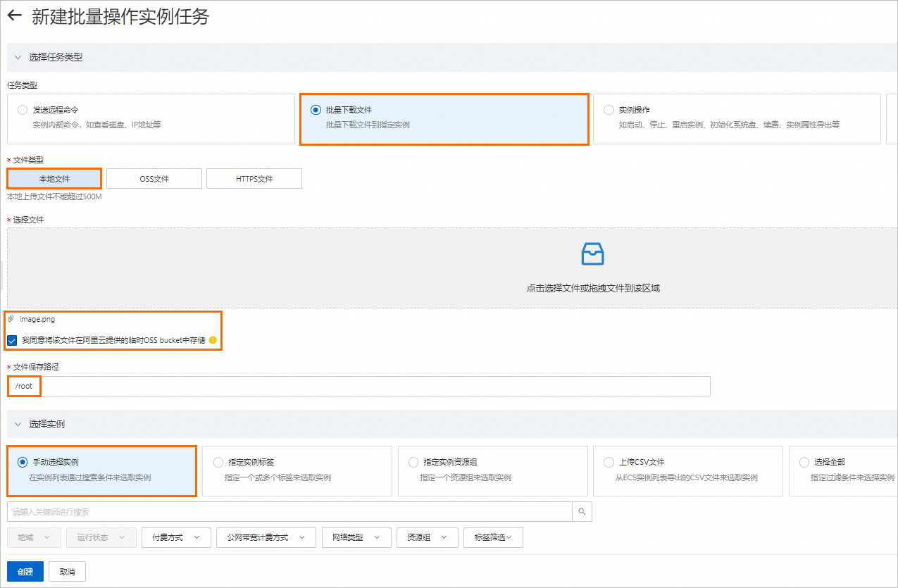
Task: Click the instance keyword search input box
Action: coord(289,511)
